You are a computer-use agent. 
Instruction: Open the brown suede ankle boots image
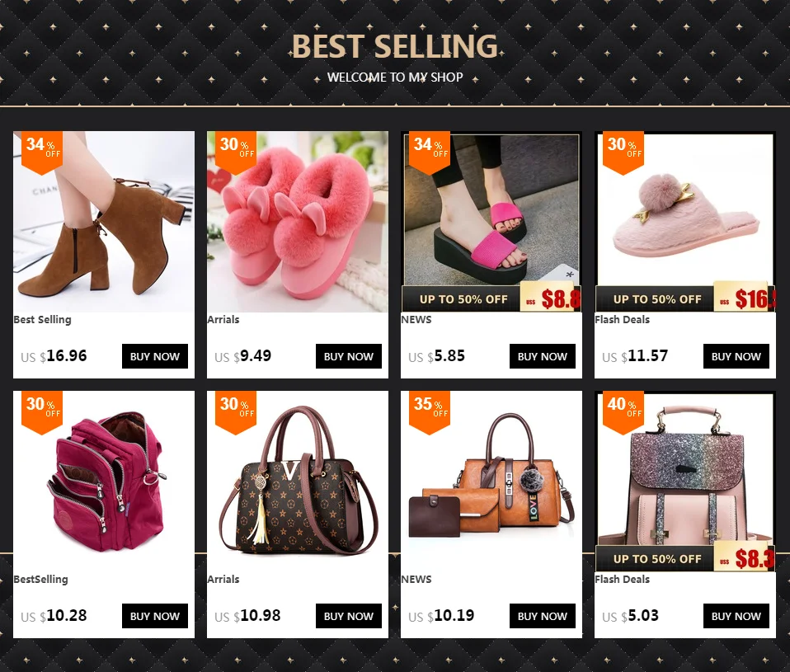[104, 222]
